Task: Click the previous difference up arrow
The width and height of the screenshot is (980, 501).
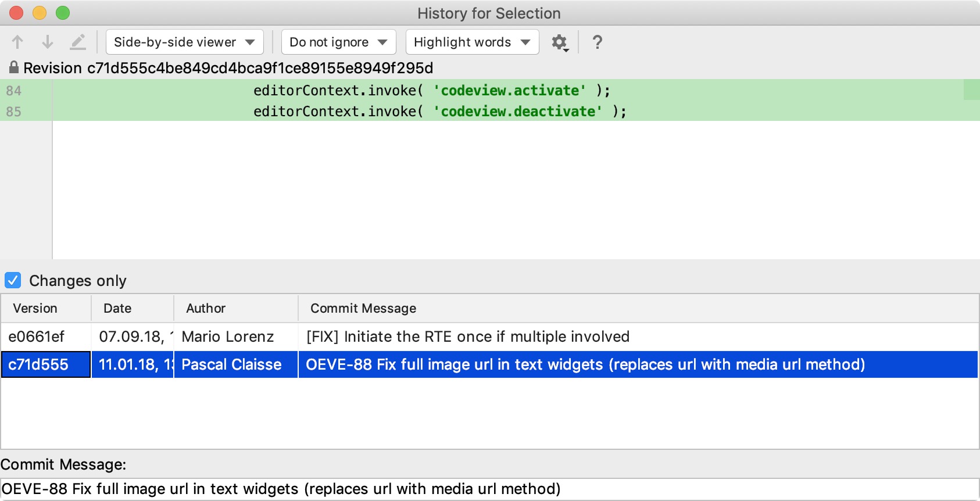Action: pos(17,42)
